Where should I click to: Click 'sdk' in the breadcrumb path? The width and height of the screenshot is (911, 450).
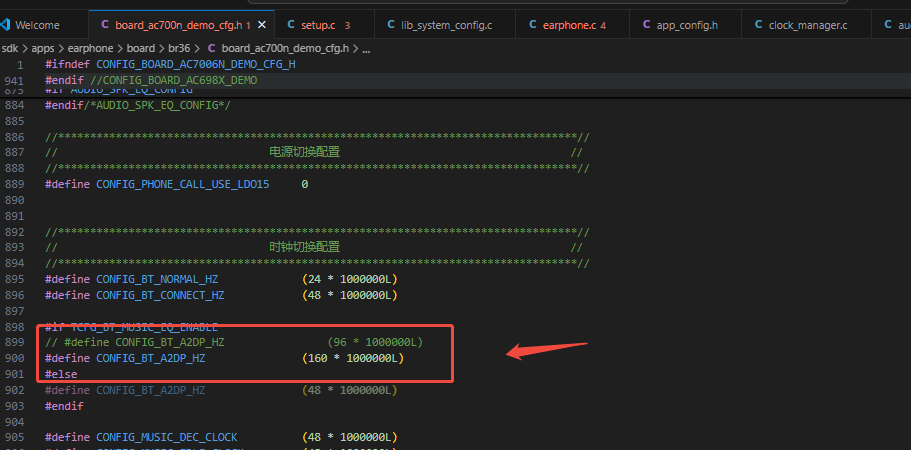(x=10, y=49)
